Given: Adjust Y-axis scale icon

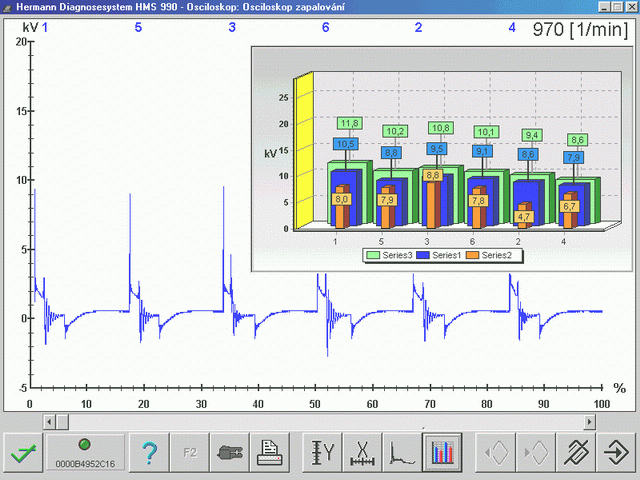Looking at the screenshot, I should [322, 453].
